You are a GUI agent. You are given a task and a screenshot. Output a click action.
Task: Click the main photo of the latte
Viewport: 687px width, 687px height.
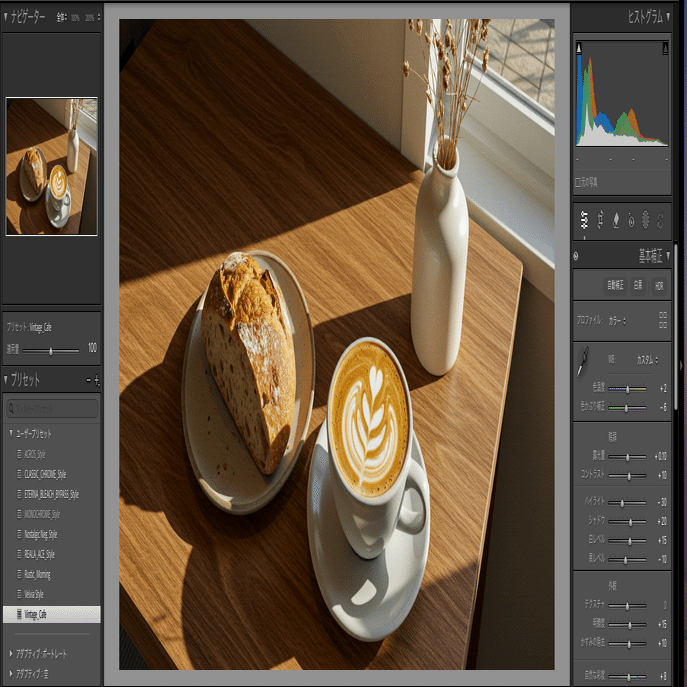(336, 344)
